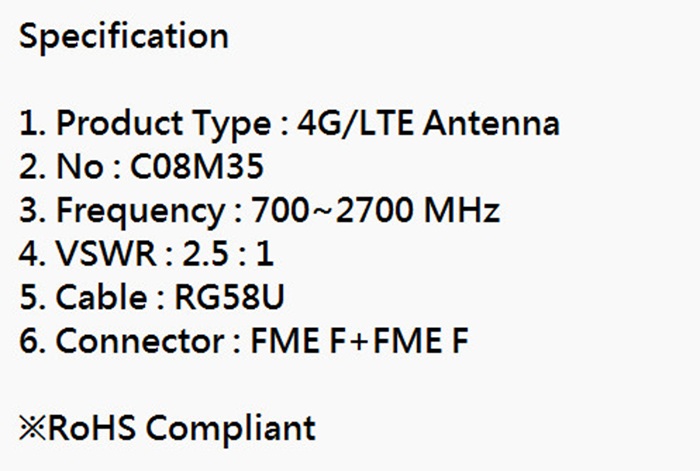700x471 pixels.
Task: Click the Connector label
Action: pyautogui.click(x=140, y=341)
